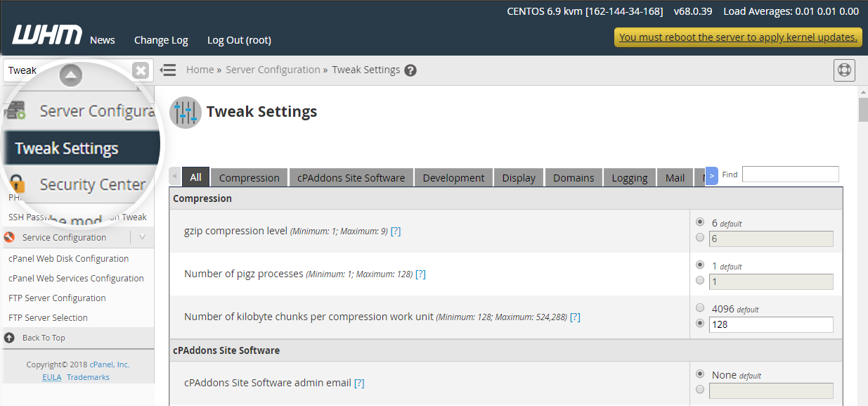Open Service Configuration in sidebar
868x406 pixels.
[x=64, y=237]
